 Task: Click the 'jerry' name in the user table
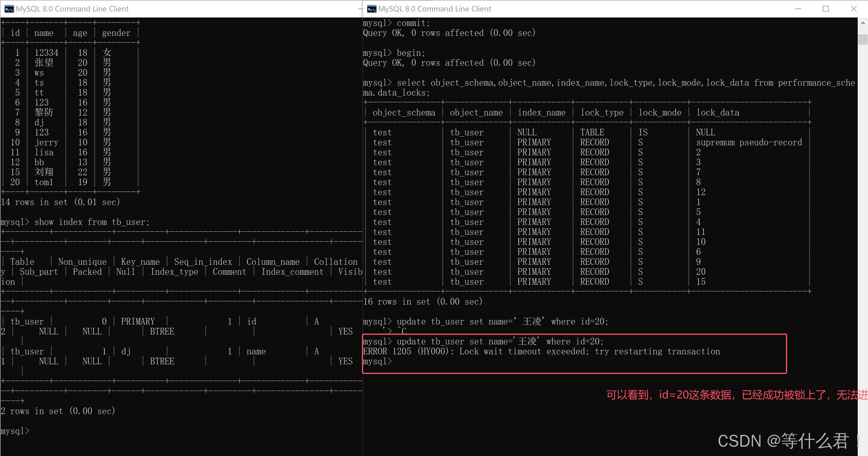(46, 142)
